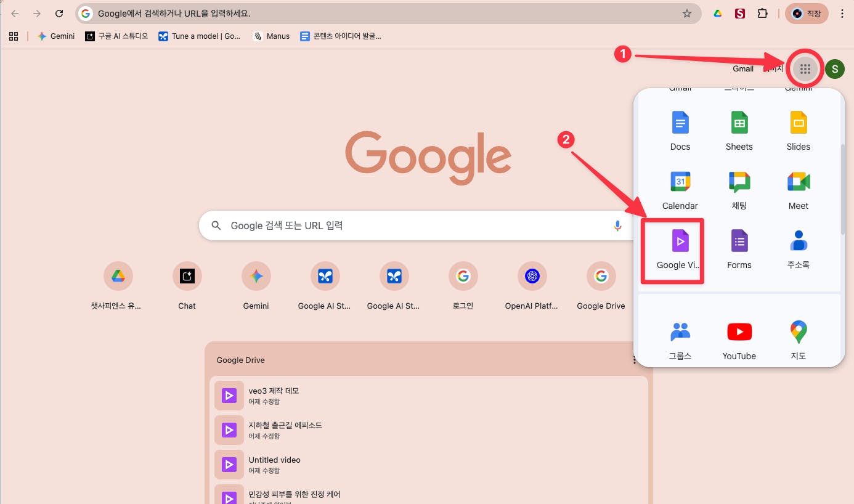Open the 직장 profile chip
This screenshot has height=504, width=854.
coord(807,14)
